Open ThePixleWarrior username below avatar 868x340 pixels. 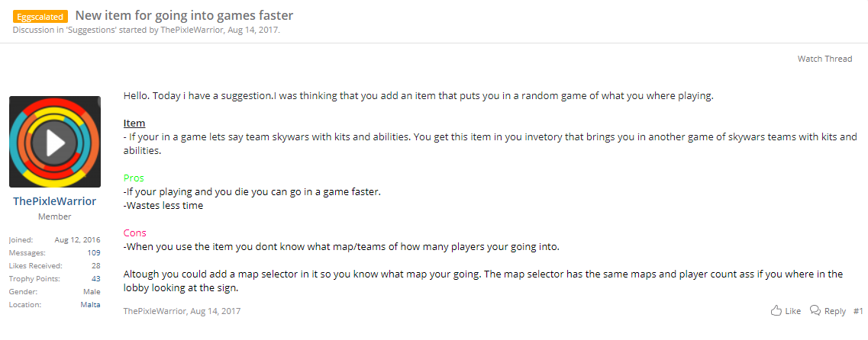pos(55,201)
